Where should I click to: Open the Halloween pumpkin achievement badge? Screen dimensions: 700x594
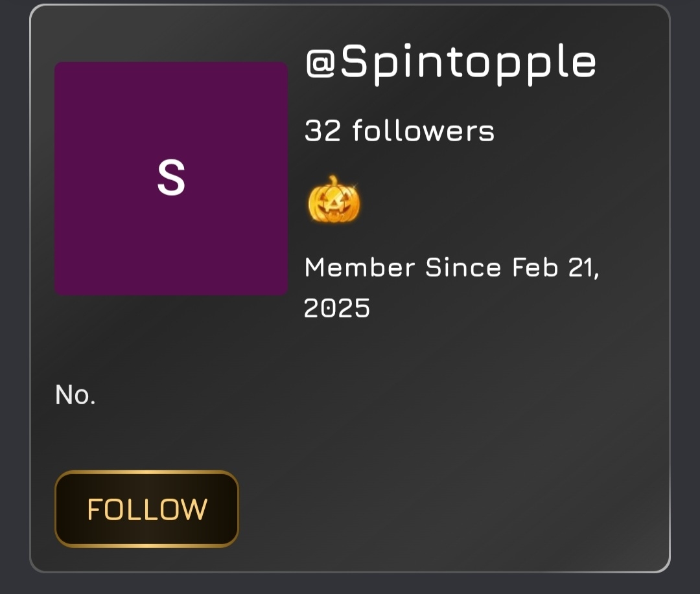(334, 200)
